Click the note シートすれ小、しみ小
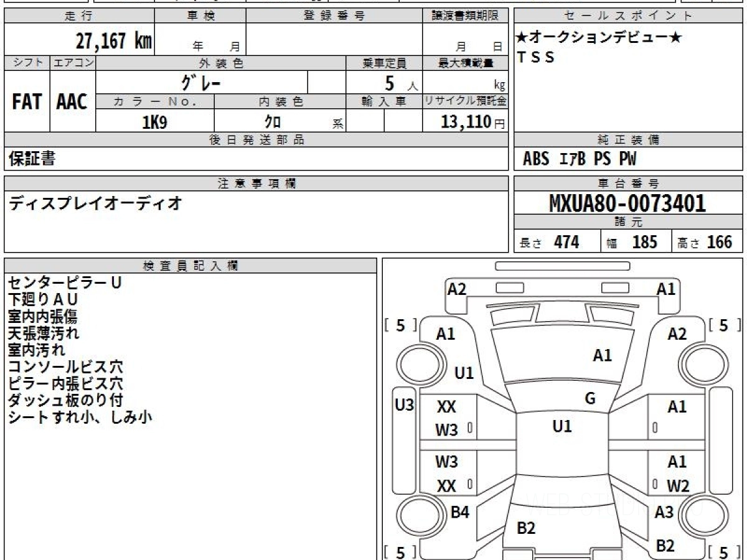The width and height of the screenshot is (747, 560). [80, 418]
